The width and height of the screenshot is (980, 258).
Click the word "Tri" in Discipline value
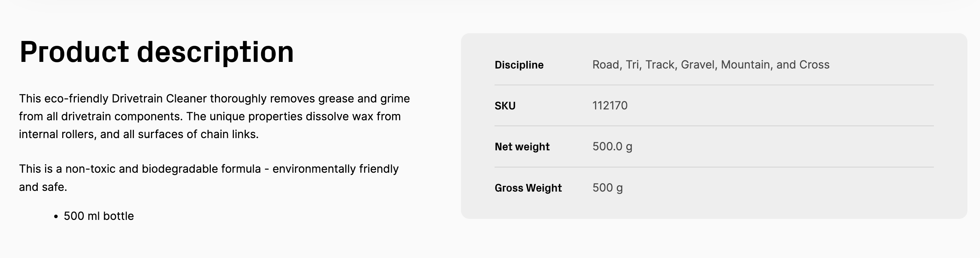tap(632, 65)
